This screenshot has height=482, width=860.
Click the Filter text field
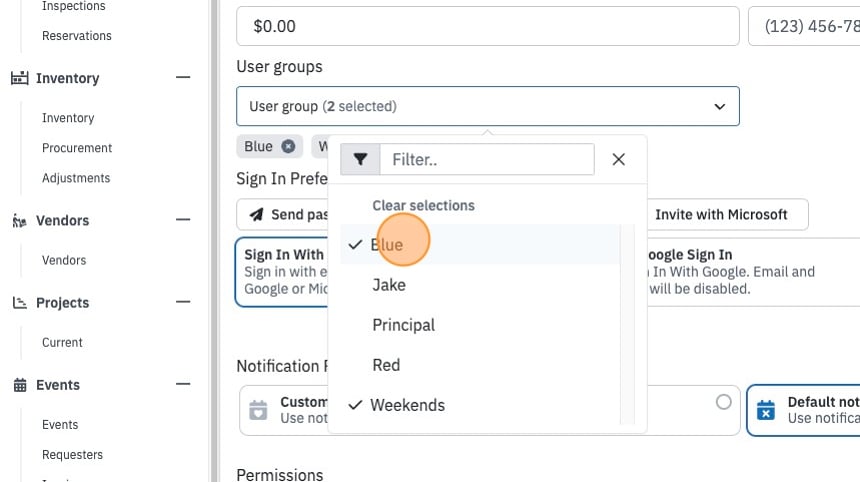click(487, 160)
